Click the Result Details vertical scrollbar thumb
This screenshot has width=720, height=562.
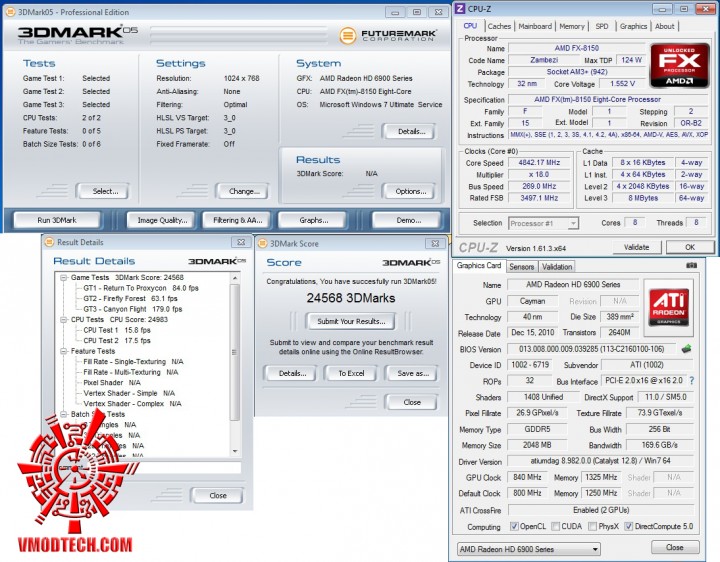(235, 352)
